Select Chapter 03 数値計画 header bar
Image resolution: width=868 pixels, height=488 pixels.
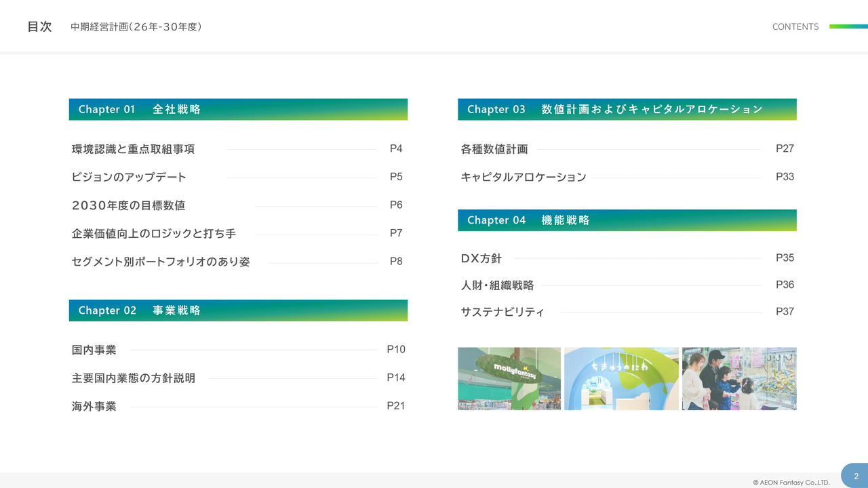pos(627,109)
